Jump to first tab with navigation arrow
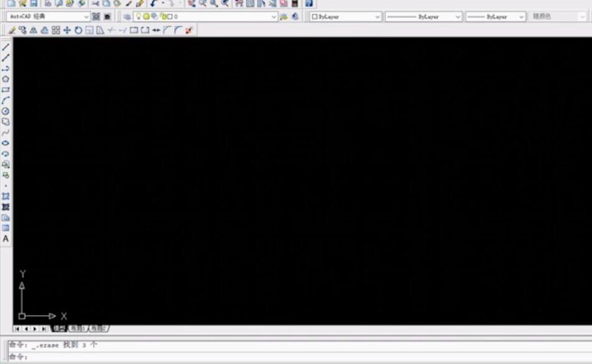Image resolution: width=592 pixels, height=364 pixels. [17, 329]
